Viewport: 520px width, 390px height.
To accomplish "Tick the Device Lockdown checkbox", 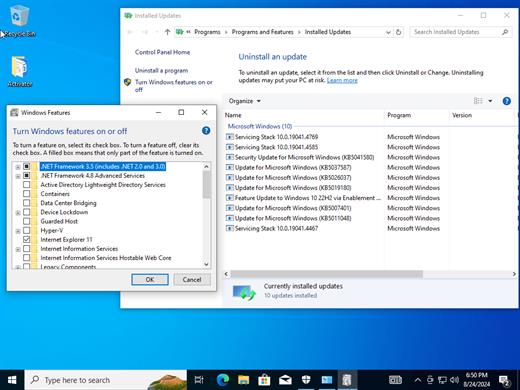I will click(26, 212).
